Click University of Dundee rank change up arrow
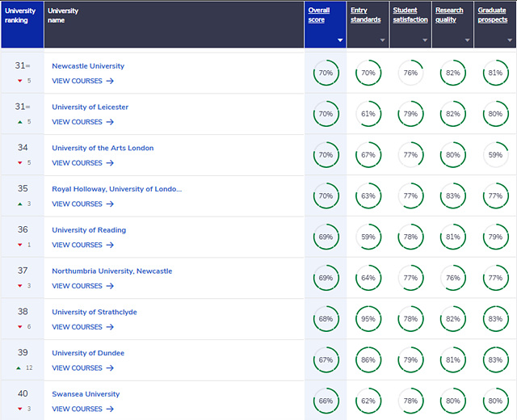Image resolution: width=517 pixels, height=420 pixels. click(19, 367)
